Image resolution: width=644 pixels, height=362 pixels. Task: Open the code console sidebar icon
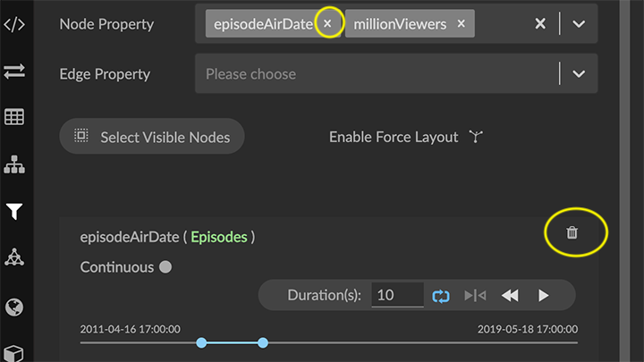point(14,23)
